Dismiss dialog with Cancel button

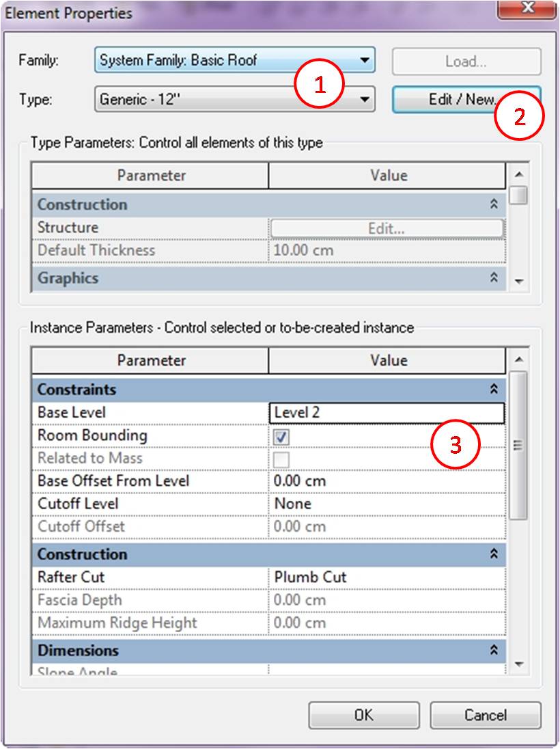(486, 715)
